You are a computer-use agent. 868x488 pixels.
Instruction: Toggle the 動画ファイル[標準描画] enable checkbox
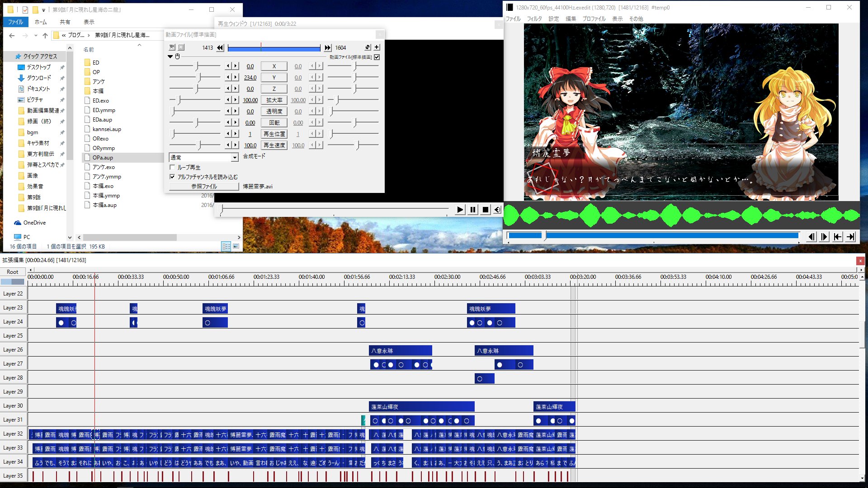tap(377, 57)
